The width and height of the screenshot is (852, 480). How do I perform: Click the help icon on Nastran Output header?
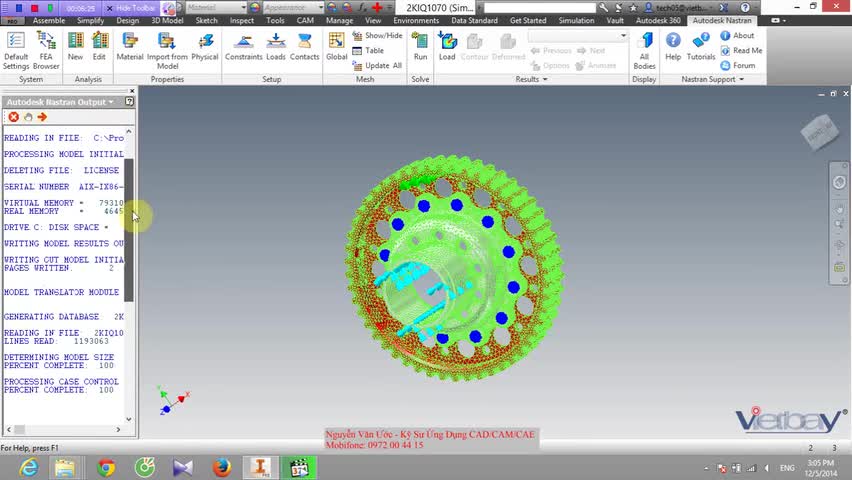pos(129,102)
